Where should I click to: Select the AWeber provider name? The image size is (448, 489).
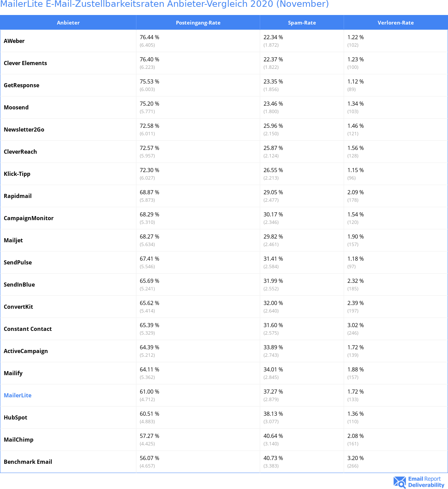(x=14, y=41)
